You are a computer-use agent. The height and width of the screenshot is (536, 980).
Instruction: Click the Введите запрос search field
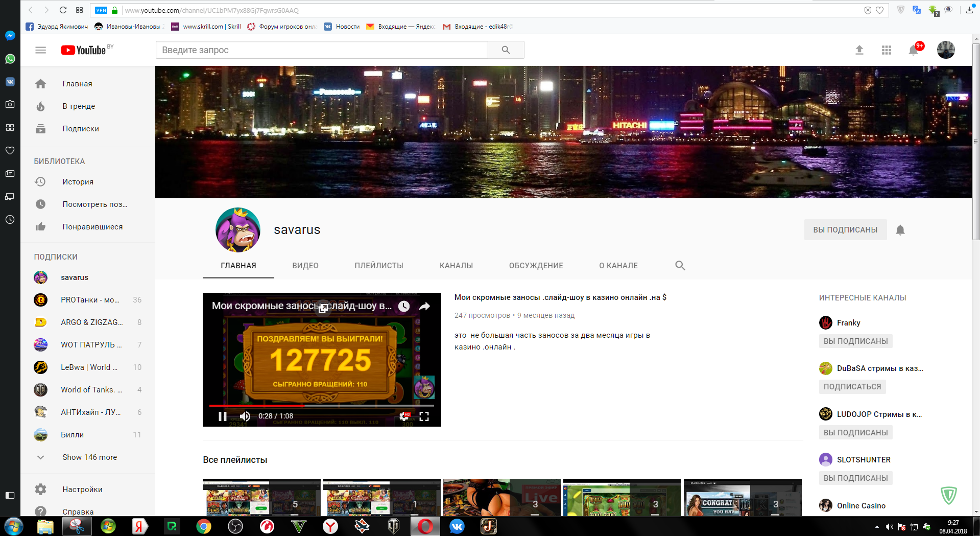tap(322, 50)
